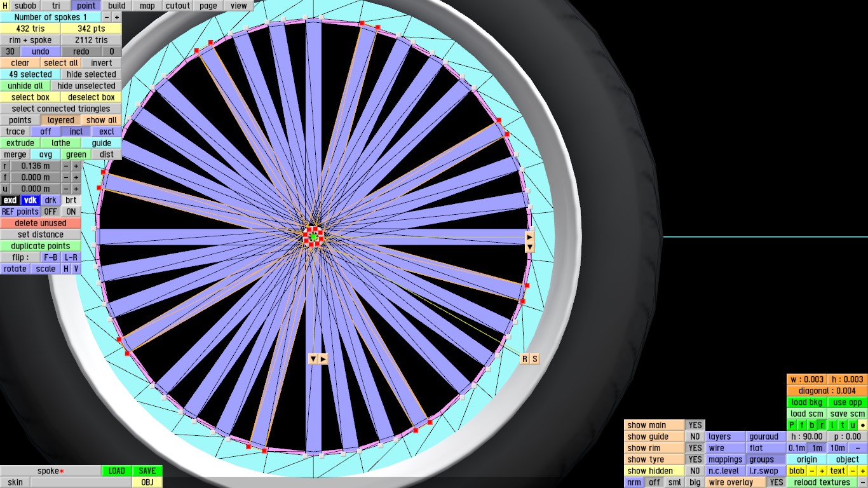Viewport: 868px width, 488px height.
Task: Select the t view button
Action: click(843, 425)
